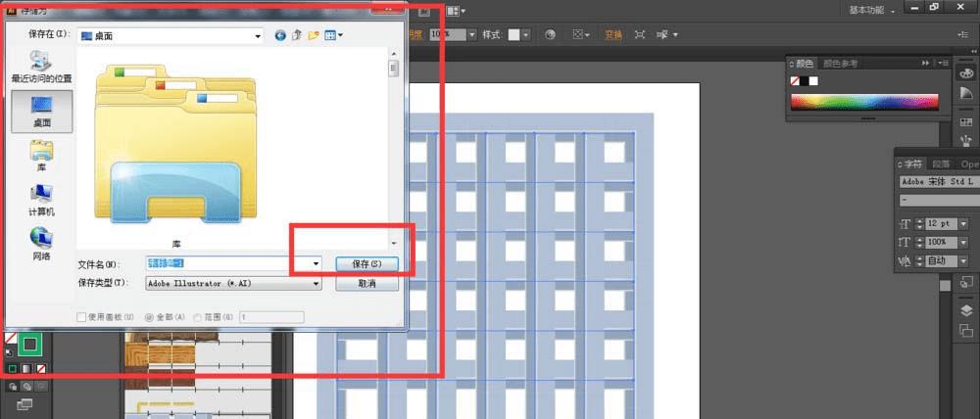This screenshot has height=419, width=980.
Task: Open the opacity percentage dropdown arrow
Action: point(472,35)
